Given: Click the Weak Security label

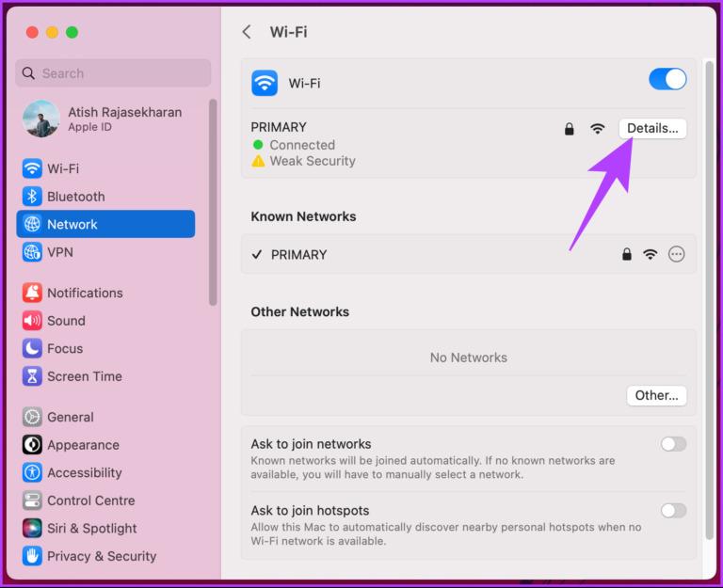Looking at the screenshot, I should 313,161.
